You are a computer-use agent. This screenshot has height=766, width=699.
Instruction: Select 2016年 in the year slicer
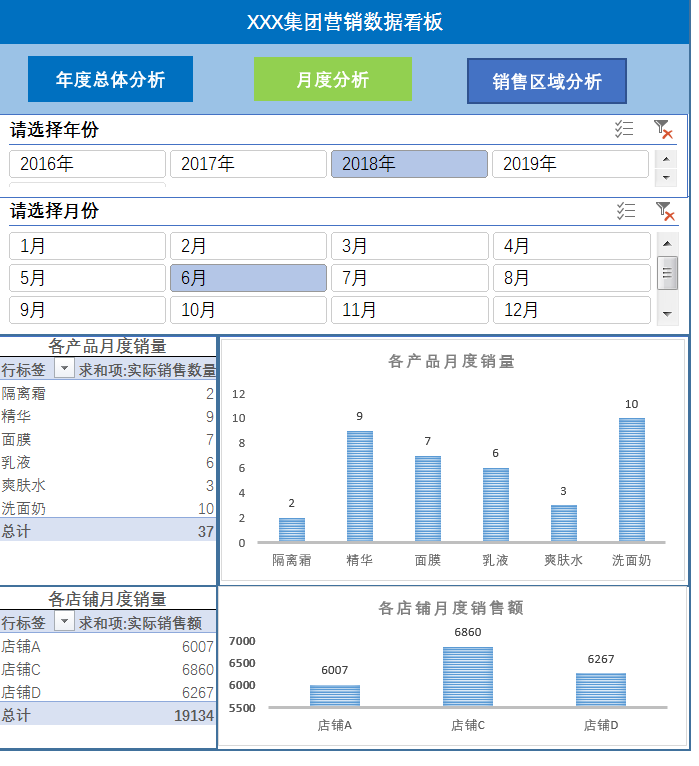point(87,164)
